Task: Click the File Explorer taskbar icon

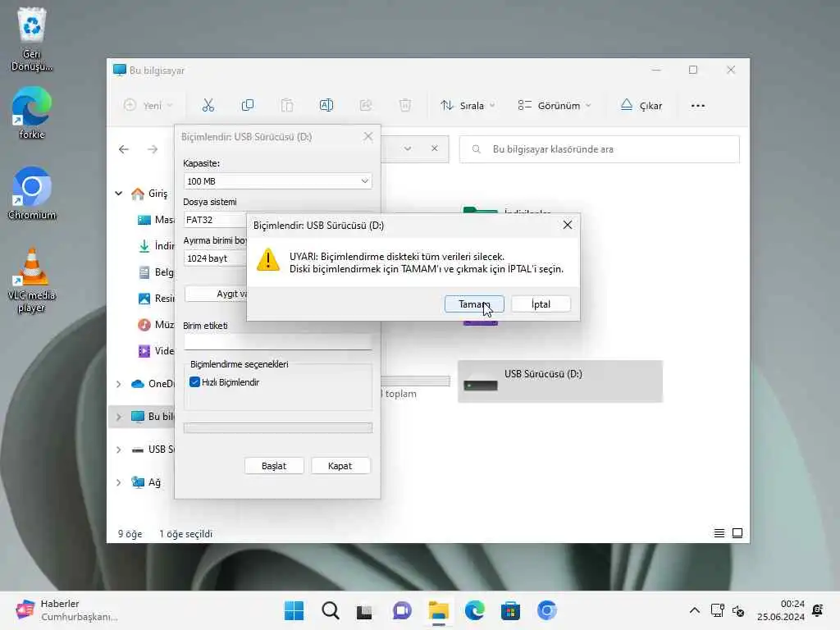Action: pyautogui.click(x=438, y=610)
